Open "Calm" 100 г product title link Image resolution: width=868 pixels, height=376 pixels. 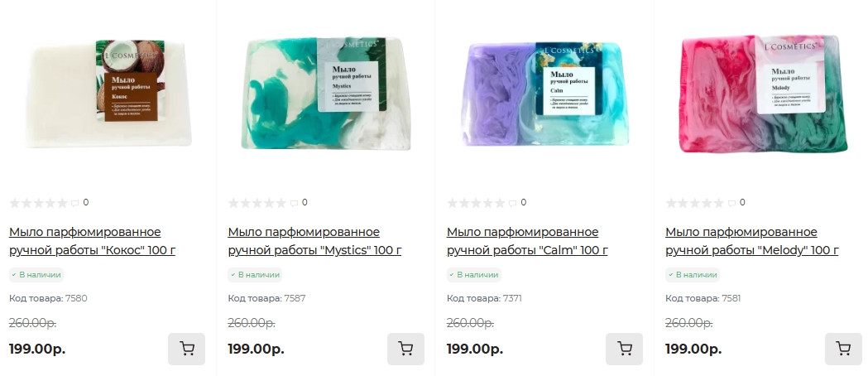[x=527, y=241]
